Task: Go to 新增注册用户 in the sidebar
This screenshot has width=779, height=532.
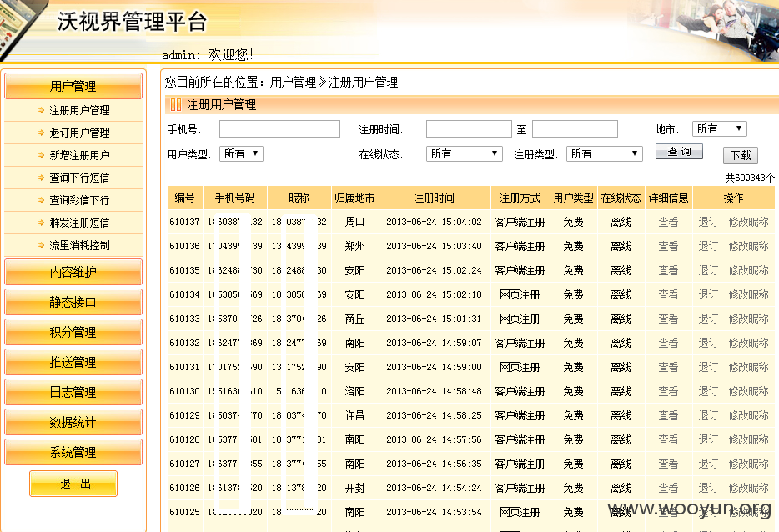Action: pyautogui.click(x=79, y=155)
